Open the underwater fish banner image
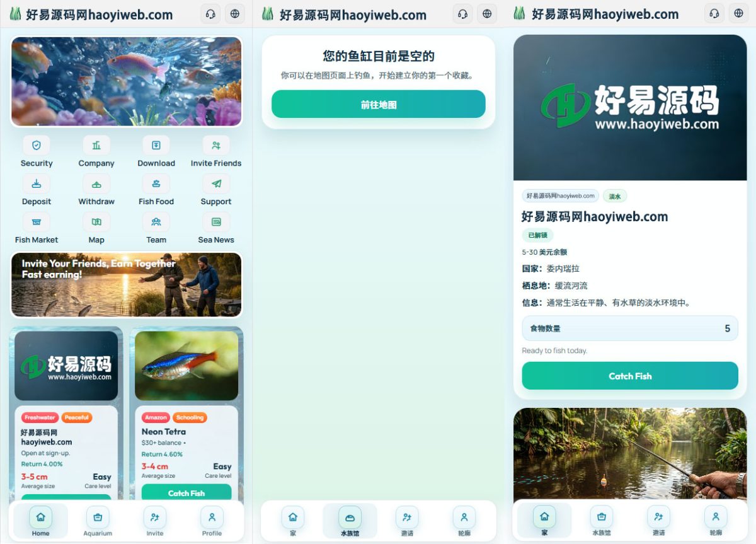756x544 pixels. (x=127, y=81)
